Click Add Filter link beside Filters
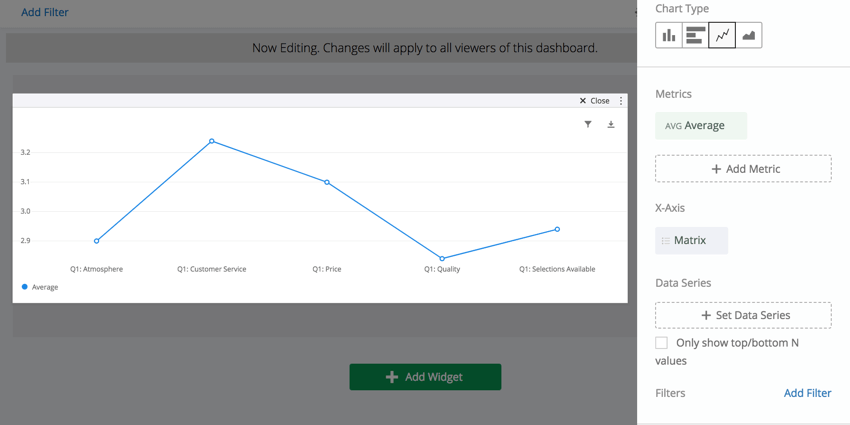Viewport: 850px width, 425px height. tap(808, 393)
